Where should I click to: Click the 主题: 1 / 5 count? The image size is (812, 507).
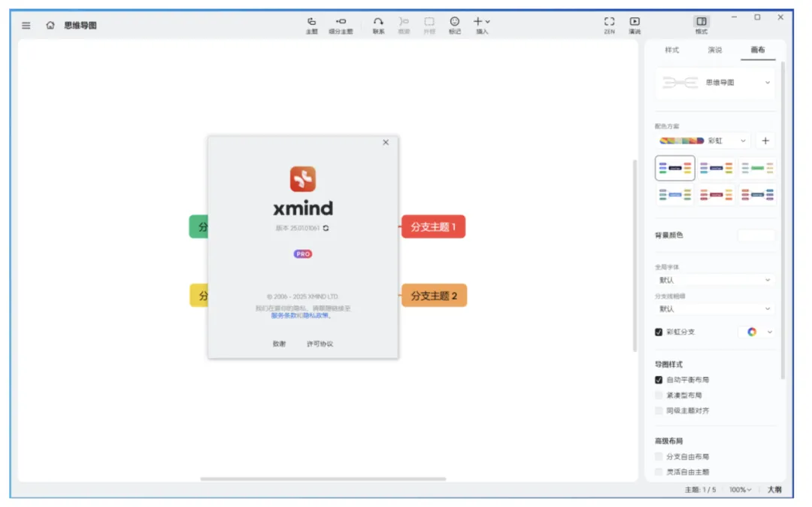pyautogui.click(x=700, y=490)
